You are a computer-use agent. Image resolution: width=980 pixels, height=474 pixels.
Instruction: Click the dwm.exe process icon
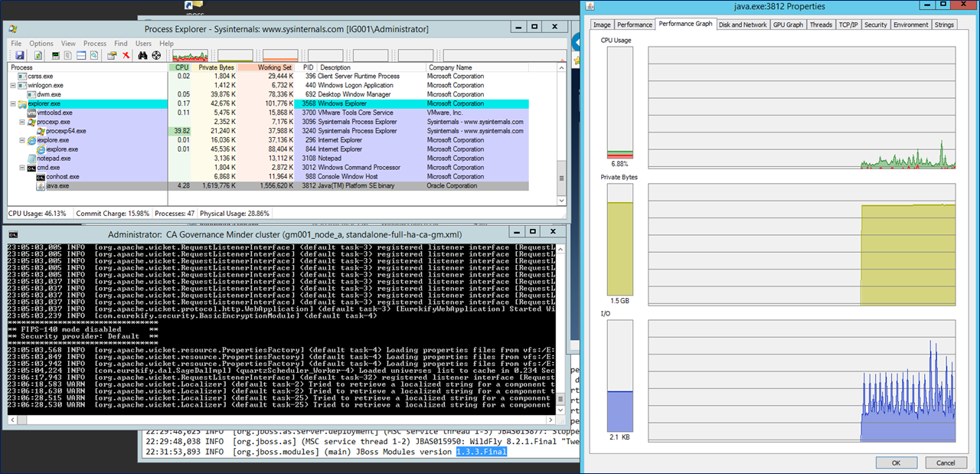31,94
